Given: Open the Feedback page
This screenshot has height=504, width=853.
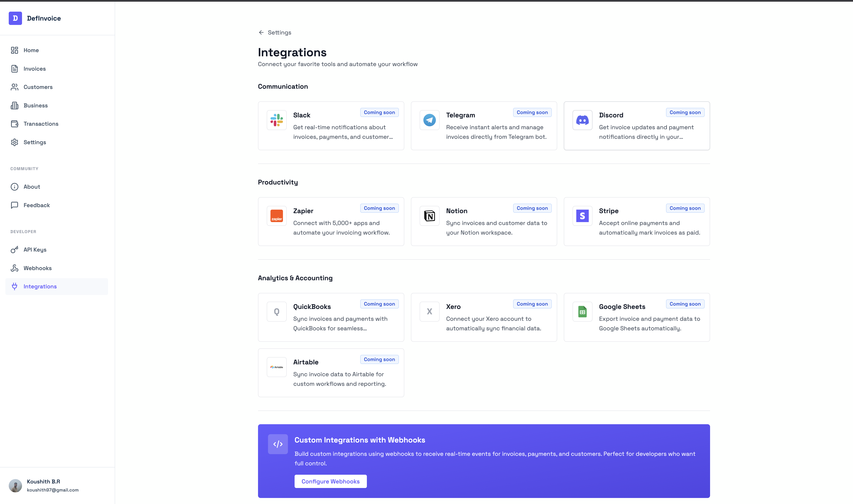Looking at the screenshot, I should coord(36,205).
